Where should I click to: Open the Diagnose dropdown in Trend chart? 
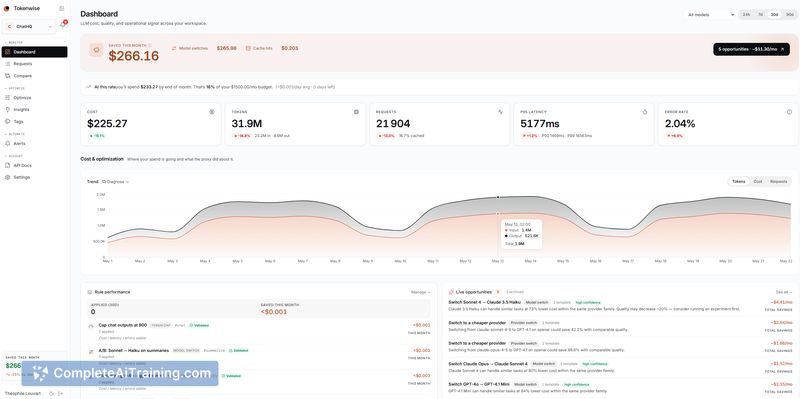[x=115, y=182]
